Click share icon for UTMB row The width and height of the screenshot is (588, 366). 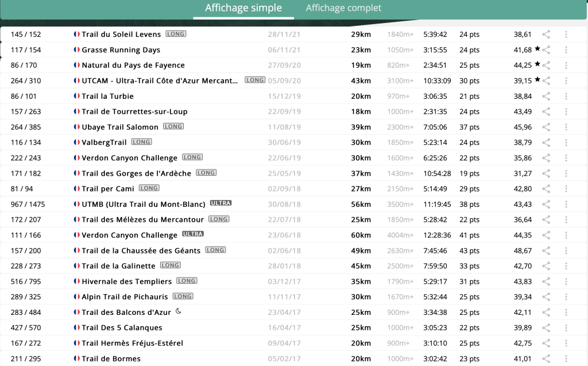point(547,204)
